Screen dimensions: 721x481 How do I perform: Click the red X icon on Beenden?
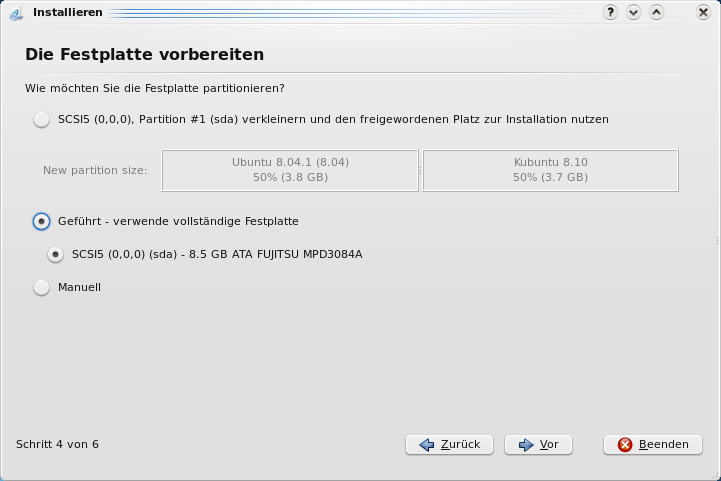pyautogui.click(x=625, y=445)
